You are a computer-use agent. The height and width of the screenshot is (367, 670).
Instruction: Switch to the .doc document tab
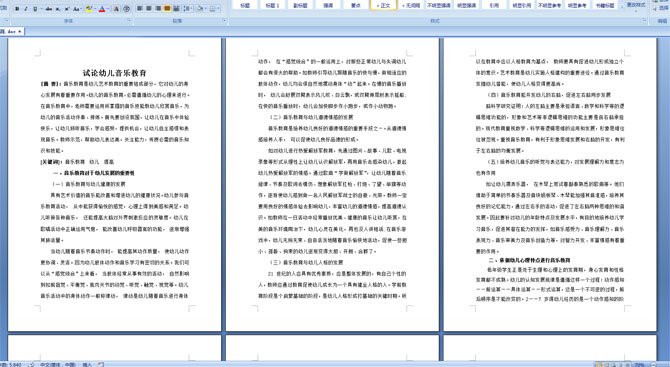(12, 32)
